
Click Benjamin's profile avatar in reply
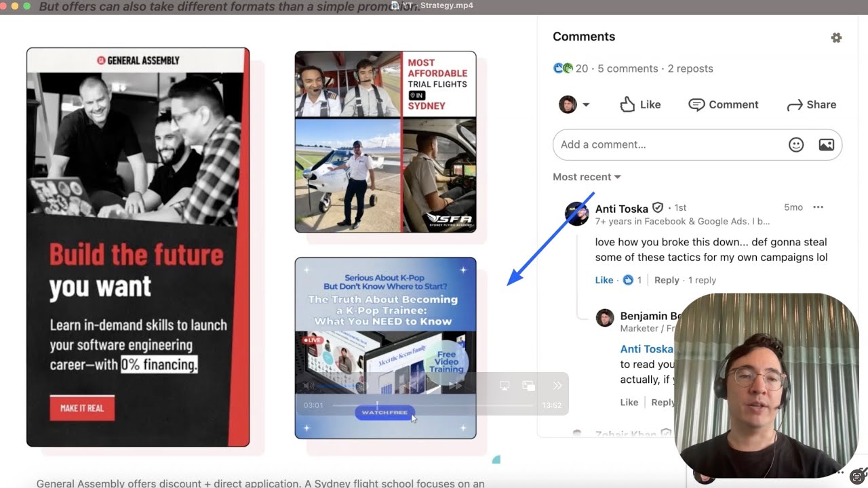[x=605, y=318]
